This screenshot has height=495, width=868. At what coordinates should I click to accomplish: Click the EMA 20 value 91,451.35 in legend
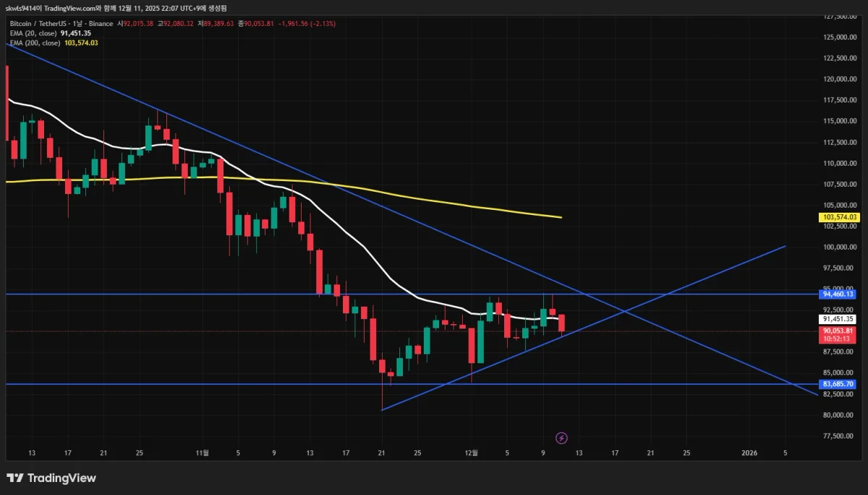(x=75, y=33)
